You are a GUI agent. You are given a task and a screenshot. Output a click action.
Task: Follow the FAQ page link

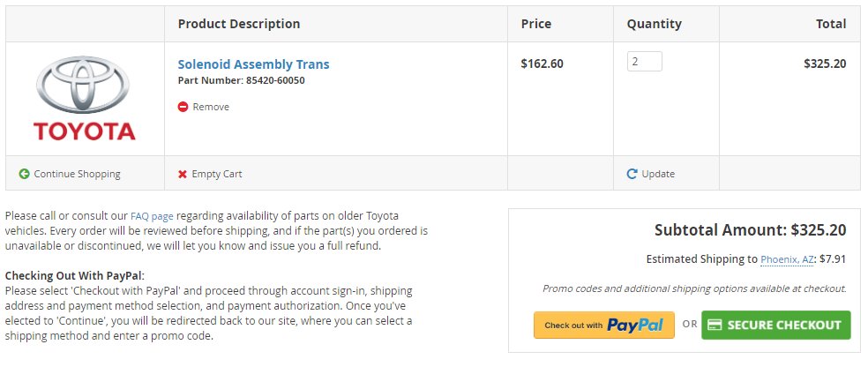pos(152,216)
